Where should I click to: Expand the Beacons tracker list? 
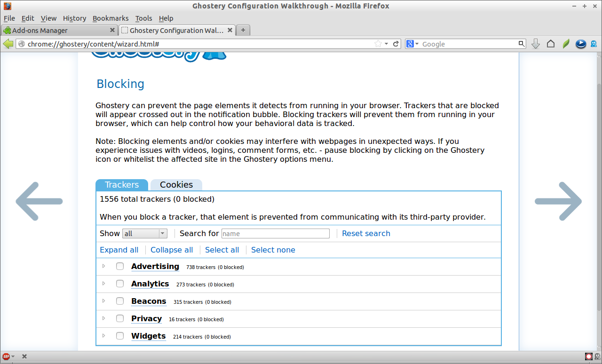pos(104,301)
